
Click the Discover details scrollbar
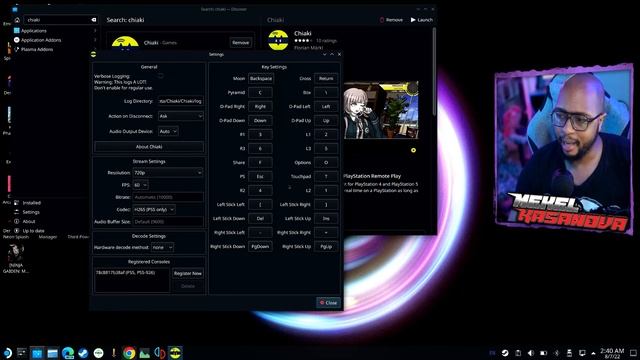click(x=434, y=71)
